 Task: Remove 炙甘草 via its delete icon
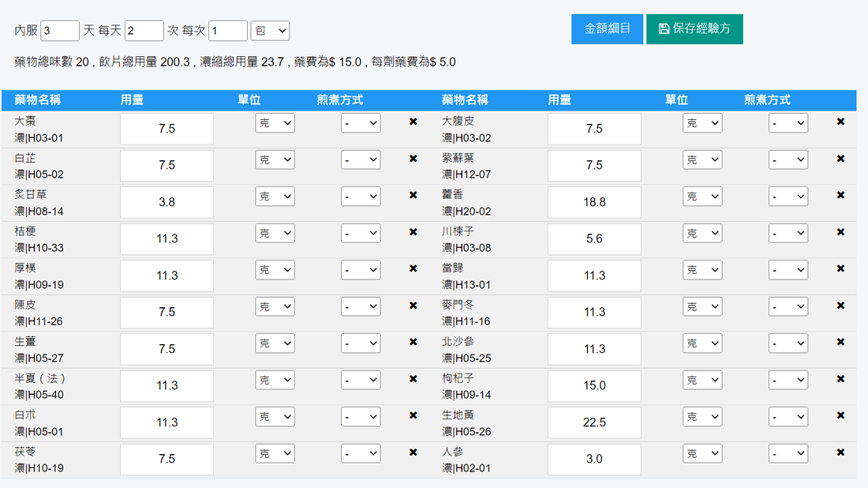pyautogui.click(x=413, y=195)
